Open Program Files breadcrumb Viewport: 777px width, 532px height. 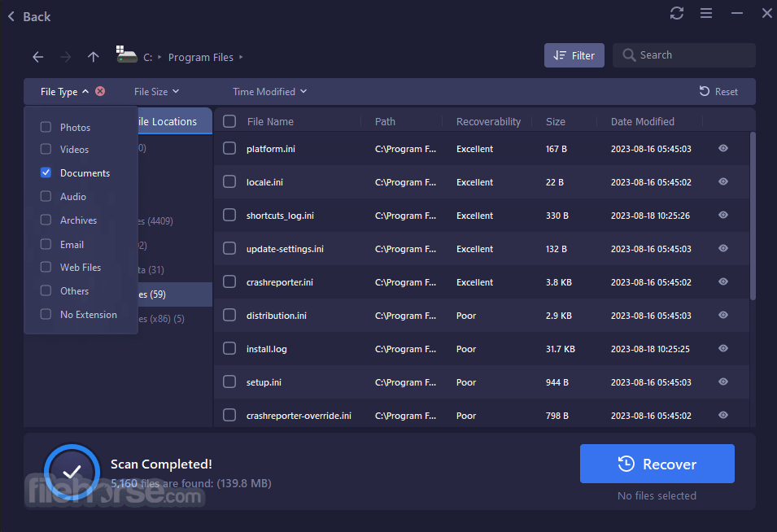click(x=201, y=58)
